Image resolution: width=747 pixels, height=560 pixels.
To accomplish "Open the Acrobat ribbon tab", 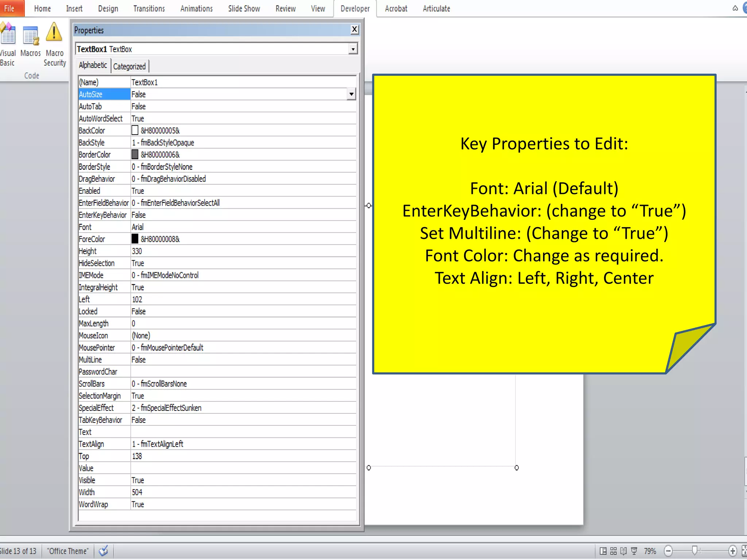I will coord(396,8).
